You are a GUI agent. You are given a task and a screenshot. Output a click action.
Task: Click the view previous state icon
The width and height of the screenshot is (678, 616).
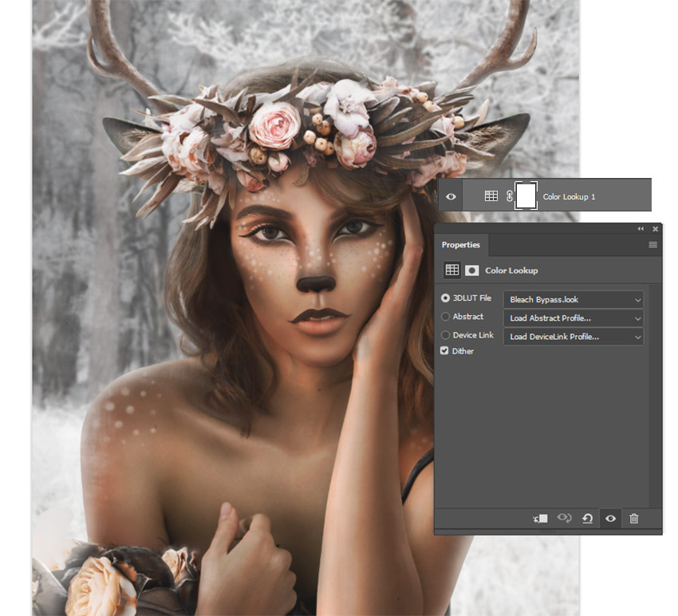coord(564,518)
